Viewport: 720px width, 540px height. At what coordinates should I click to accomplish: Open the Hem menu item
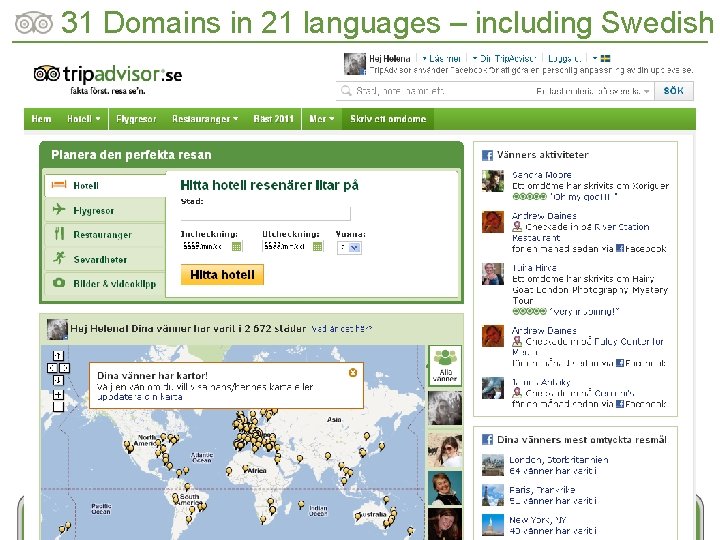[41, 119]
